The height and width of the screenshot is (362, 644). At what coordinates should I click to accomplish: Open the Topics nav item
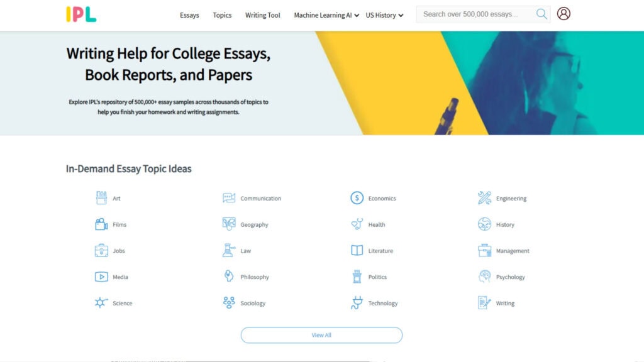222,15
